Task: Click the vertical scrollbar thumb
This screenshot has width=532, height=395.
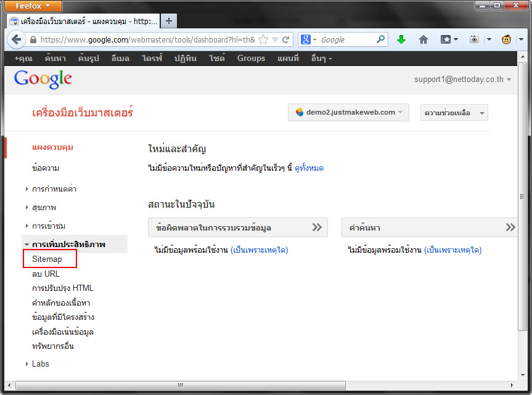Action: coord(523,197)
